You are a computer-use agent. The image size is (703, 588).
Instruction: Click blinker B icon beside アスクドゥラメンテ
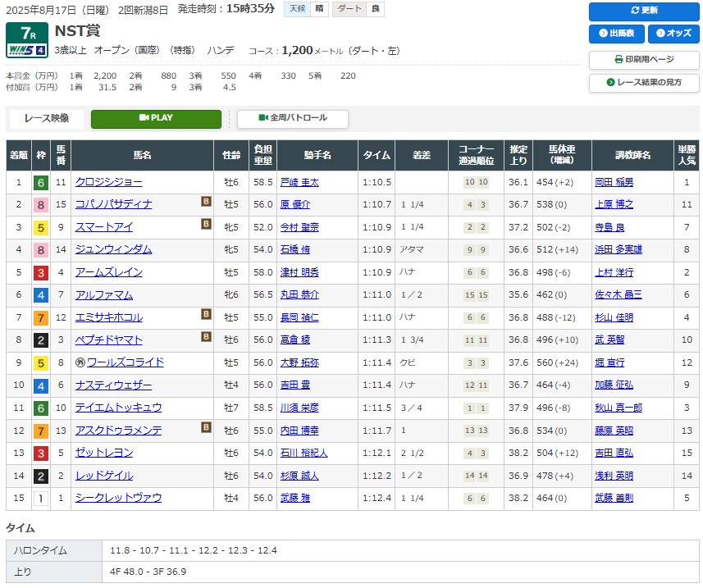pyautogui.click(x=207, y=427)
